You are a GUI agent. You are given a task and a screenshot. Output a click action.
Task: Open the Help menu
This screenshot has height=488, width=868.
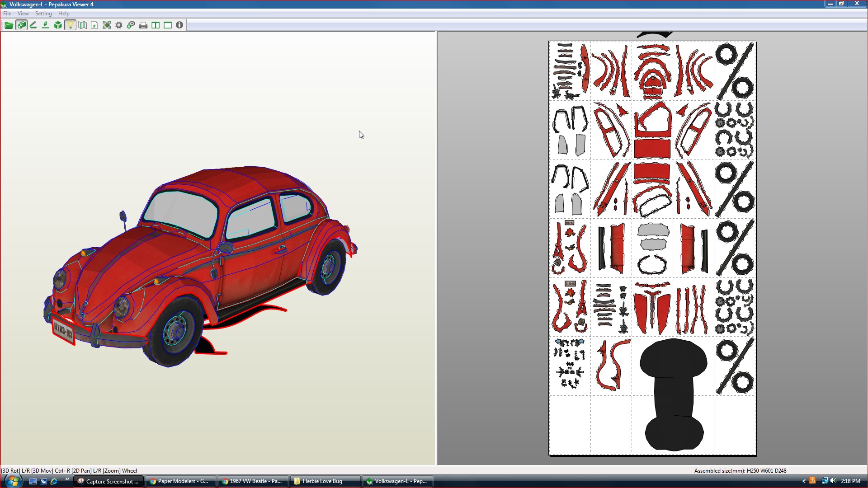[64, 14]
